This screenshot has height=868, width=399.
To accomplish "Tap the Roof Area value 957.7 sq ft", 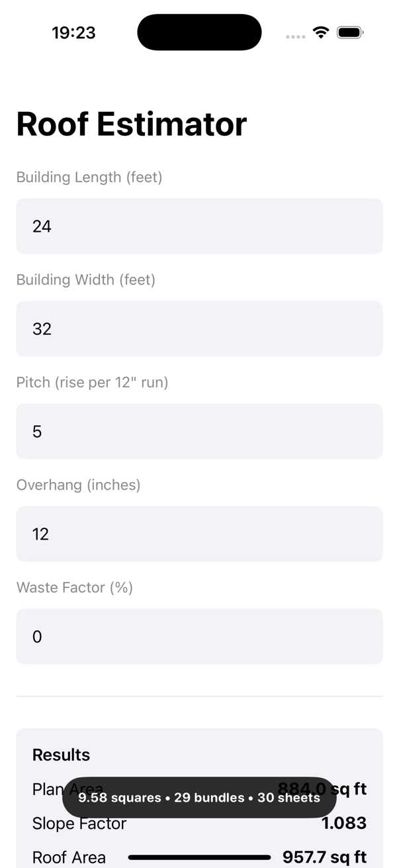I will [326, 857].
